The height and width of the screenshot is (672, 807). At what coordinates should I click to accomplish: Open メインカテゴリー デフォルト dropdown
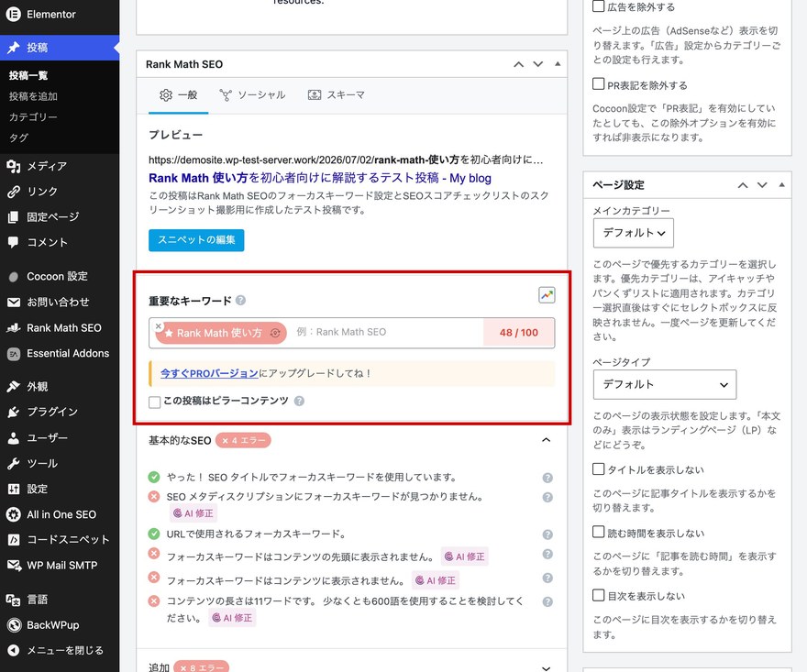(x=633, y=233)
